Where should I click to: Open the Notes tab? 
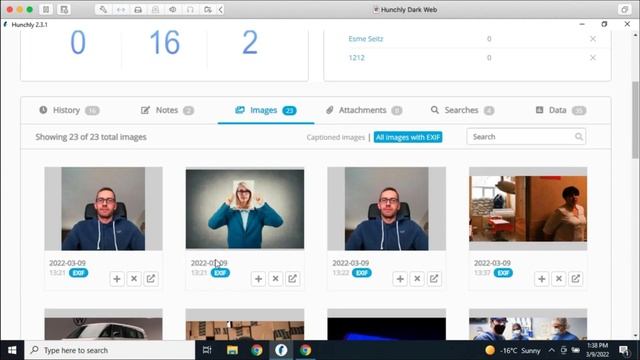(167, 110)
